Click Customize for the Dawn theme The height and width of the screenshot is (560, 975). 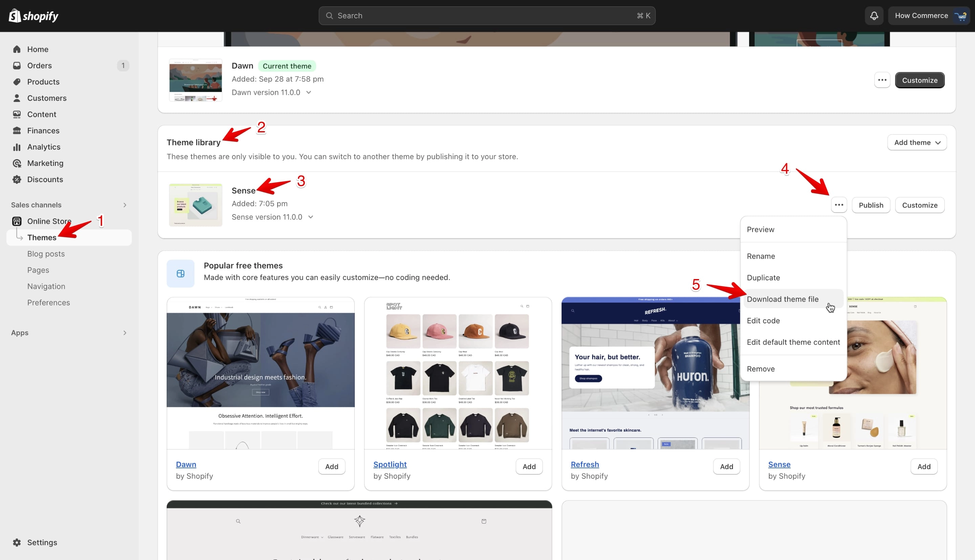coord(919,80)
